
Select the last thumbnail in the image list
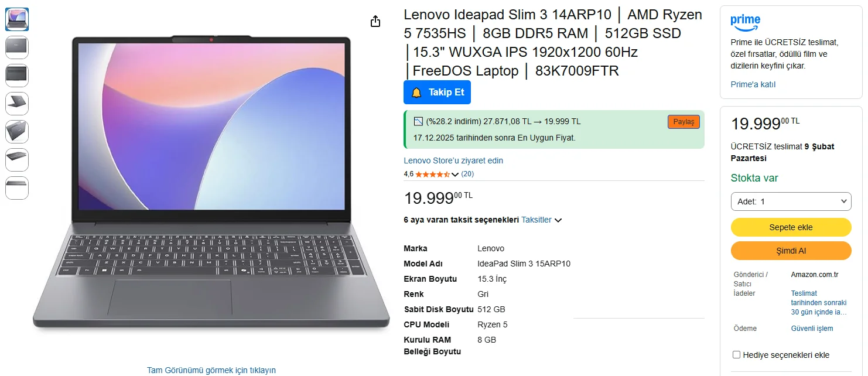17,188
